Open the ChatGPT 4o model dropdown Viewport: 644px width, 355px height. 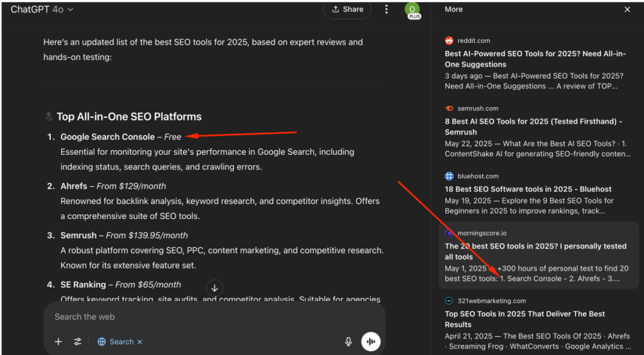[x=42, y=9]
